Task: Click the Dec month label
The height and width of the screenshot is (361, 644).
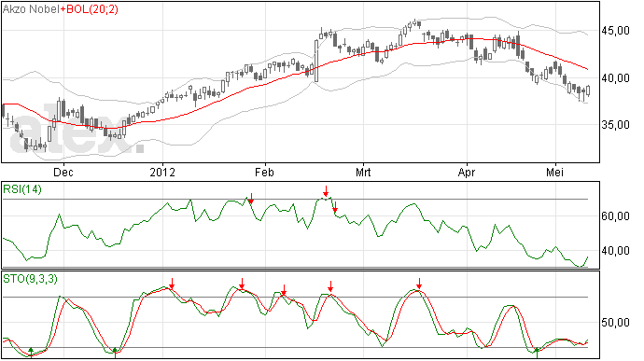Action: click(63, 172)
